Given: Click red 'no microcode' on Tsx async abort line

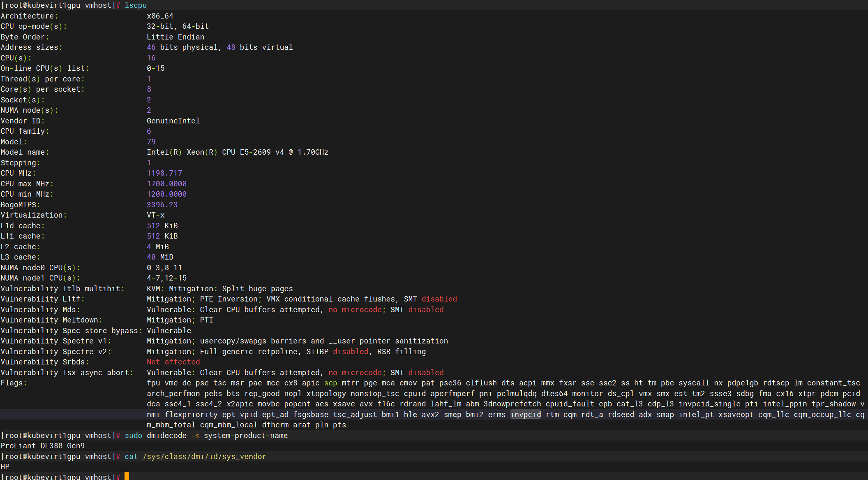Looking at the screenshot, I should [355, 373].
